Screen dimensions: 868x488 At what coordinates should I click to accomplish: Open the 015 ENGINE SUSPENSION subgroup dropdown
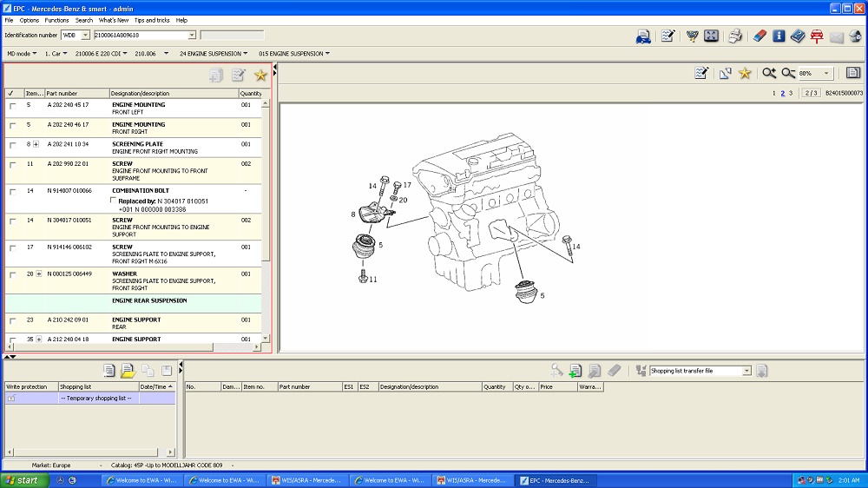(294, 54)
